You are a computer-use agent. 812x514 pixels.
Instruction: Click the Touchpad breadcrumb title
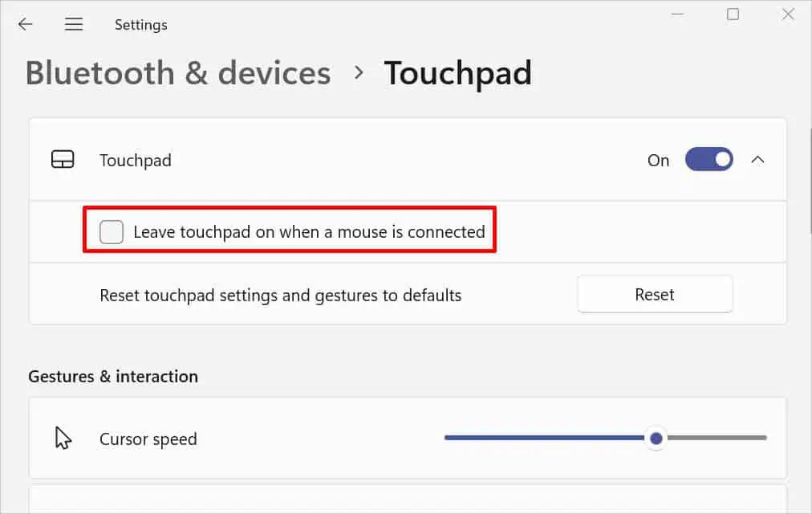[x=457, y=73]
